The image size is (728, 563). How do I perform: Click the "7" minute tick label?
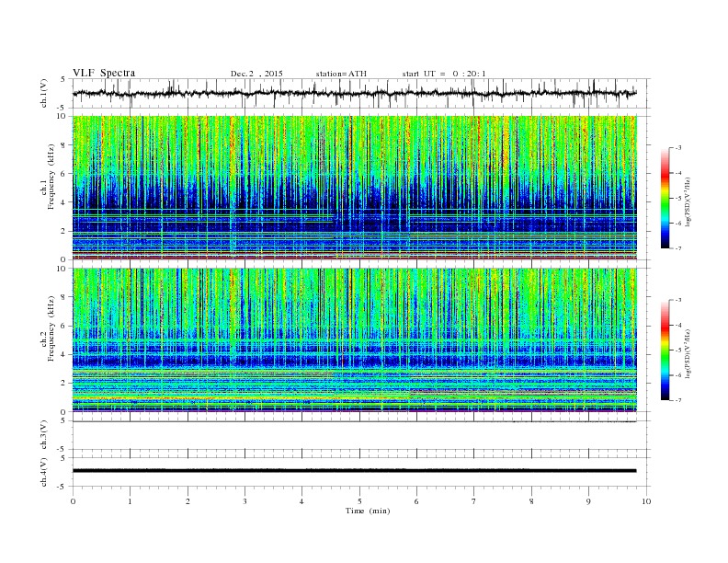(x=474, y=501)
